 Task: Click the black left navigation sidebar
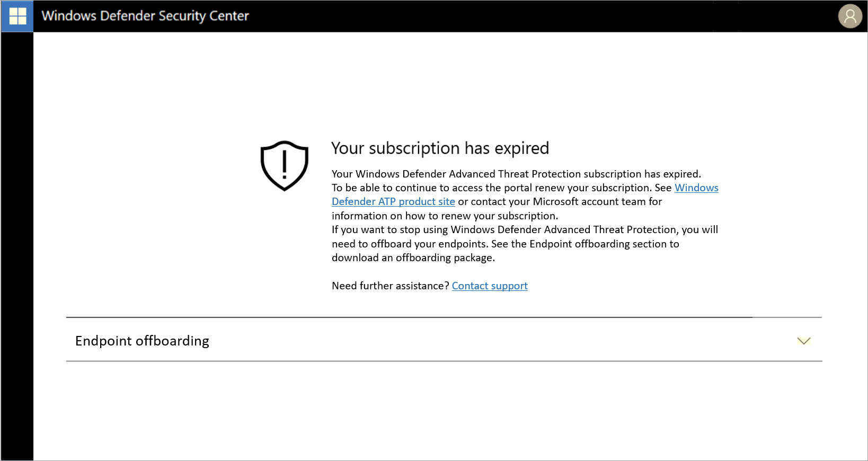[x=17, y=244]
